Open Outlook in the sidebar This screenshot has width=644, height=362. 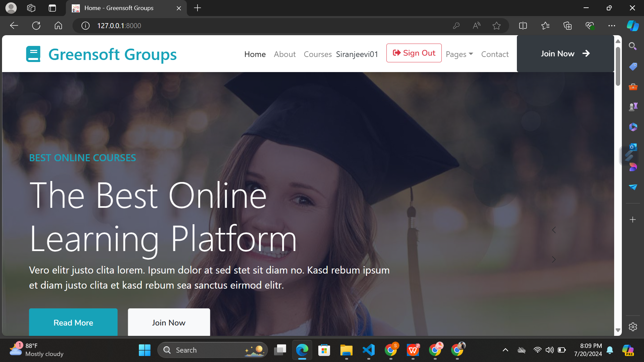tap(633, 147)
